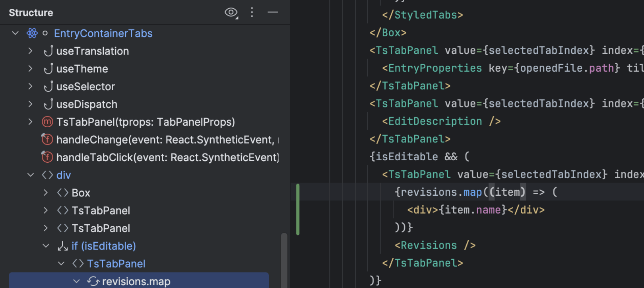Click the green change marker in the gutter
Viewport: 644px width, 288px height.
(x=298, y=209)
